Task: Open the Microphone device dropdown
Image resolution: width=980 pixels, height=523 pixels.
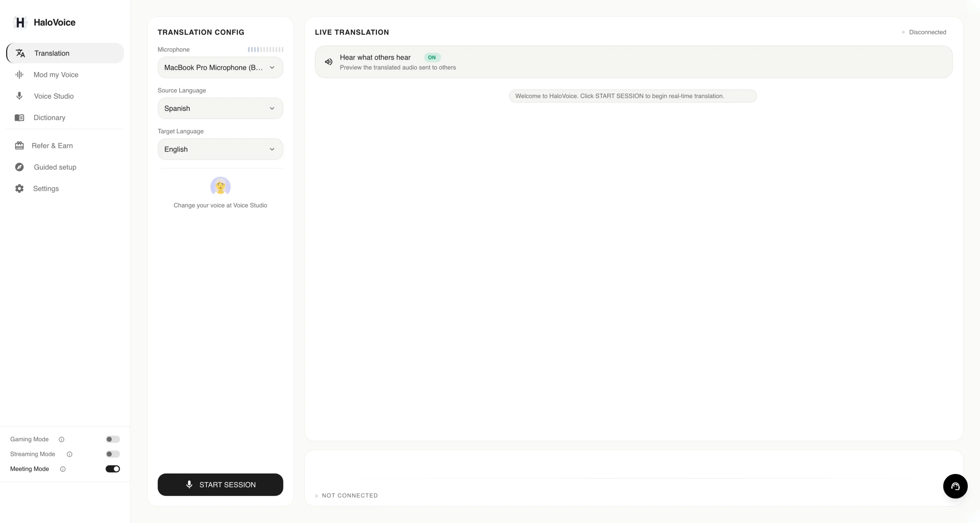Action: coord(220,67)
